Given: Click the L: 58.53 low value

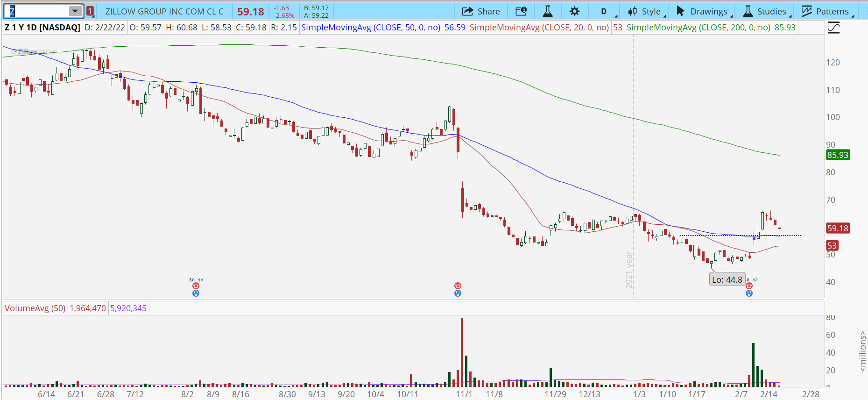Looking at the screenshot, I should click(x=216, y=28).
